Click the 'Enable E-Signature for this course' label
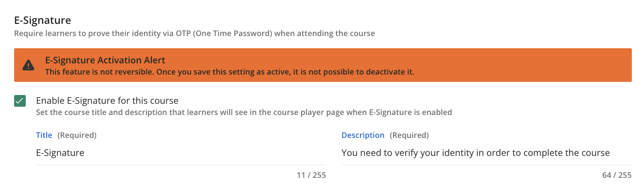 tap(107, 101)
